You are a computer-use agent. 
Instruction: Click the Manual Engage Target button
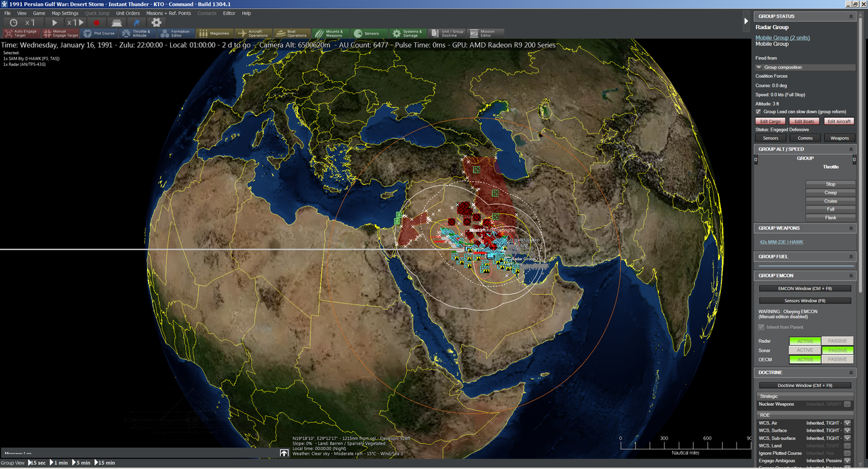[x=60, y=33]
